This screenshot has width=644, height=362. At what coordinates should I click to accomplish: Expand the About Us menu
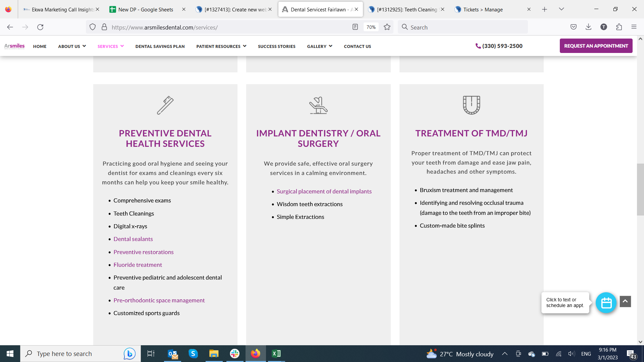(72, 46)
